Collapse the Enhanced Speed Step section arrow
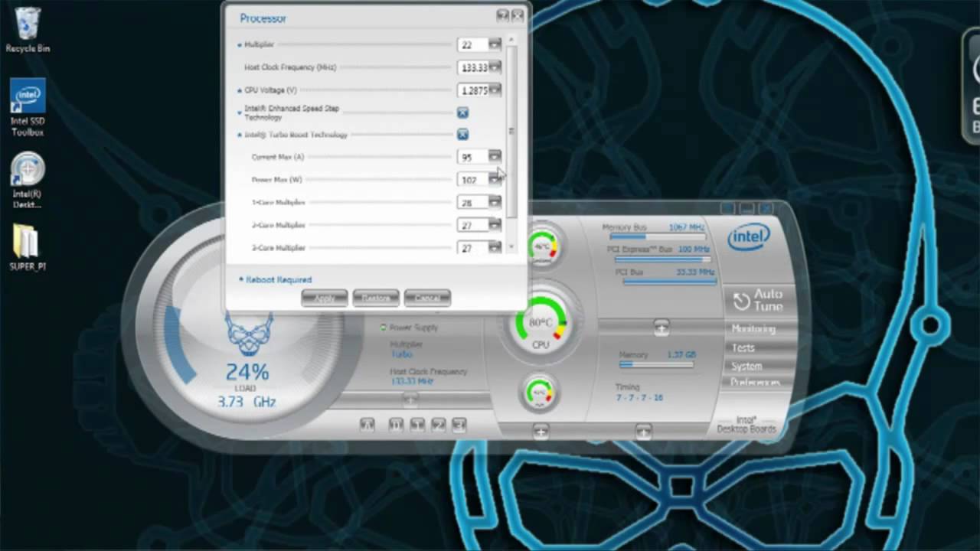980x551 pixels. point(240,113)
